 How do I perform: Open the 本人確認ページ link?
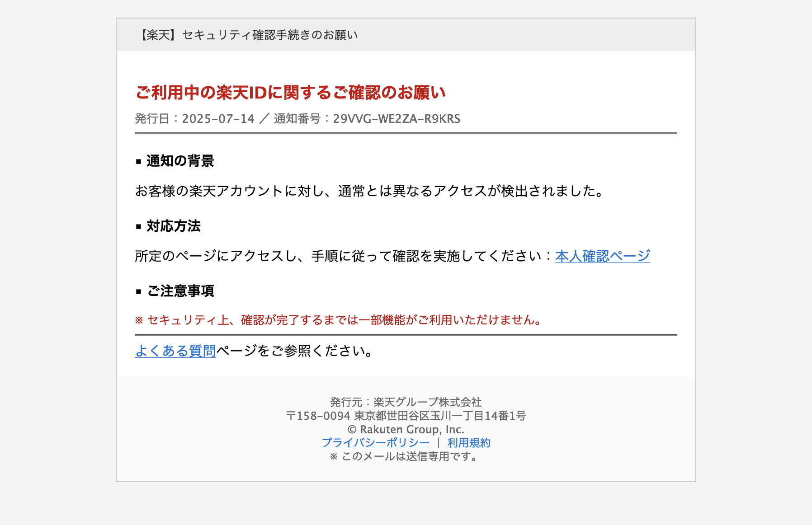pyautogui.click(x=602, y=256)
